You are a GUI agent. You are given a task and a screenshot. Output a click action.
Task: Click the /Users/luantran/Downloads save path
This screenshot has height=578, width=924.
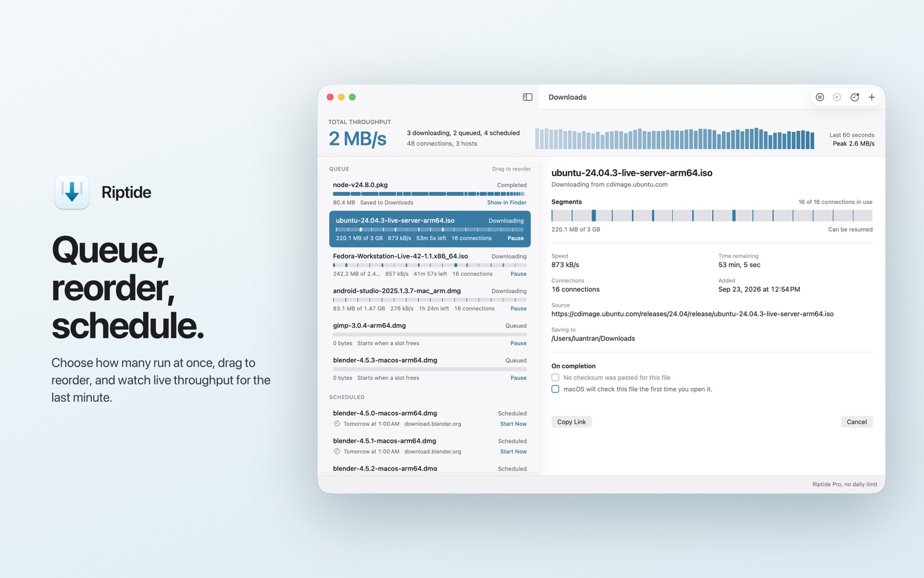593,339
